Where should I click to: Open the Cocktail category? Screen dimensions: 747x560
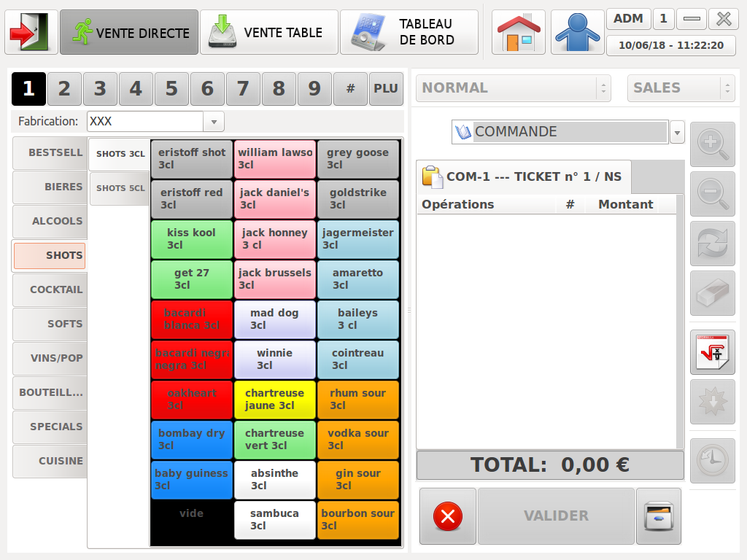pyautogui.click(x=50, y=289)
